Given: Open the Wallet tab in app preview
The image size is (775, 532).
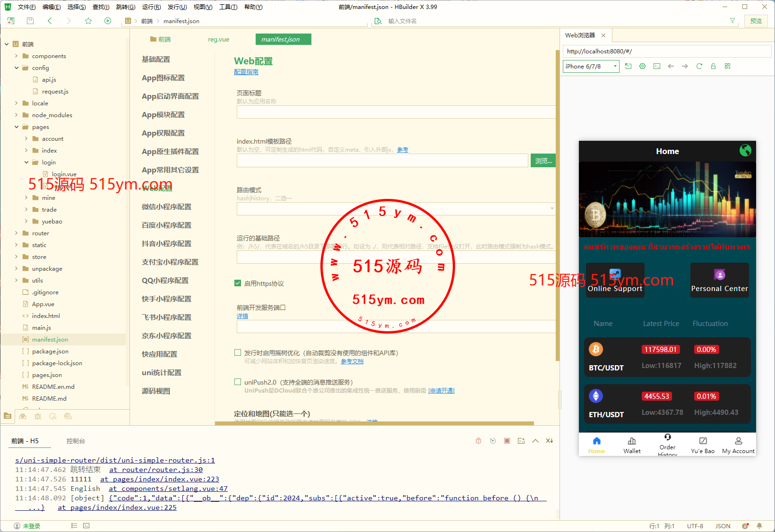Looking at the screenshot, I should pos(632,445).
